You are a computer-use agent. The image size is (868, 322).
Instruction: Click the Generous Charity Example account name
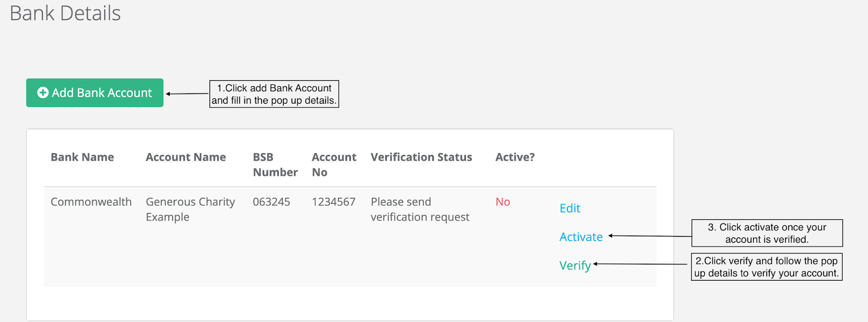190,210
